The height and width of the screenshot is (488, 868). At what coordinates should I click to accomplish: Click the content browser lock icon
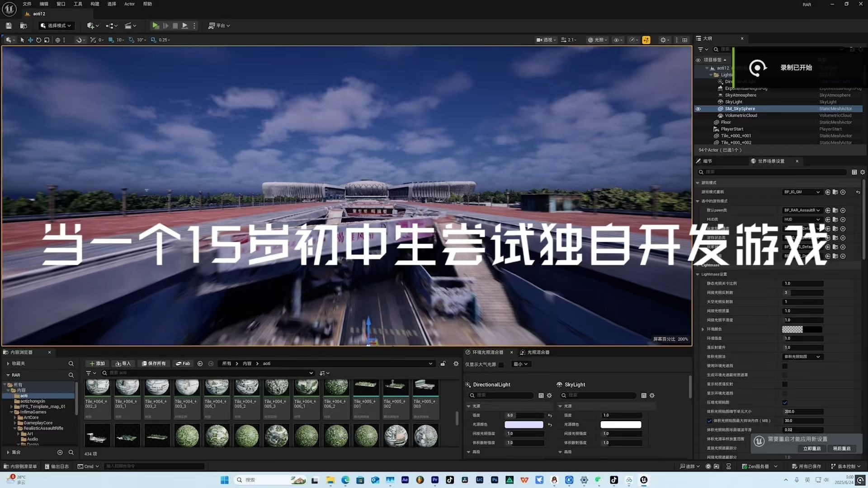tap(443, 364)
